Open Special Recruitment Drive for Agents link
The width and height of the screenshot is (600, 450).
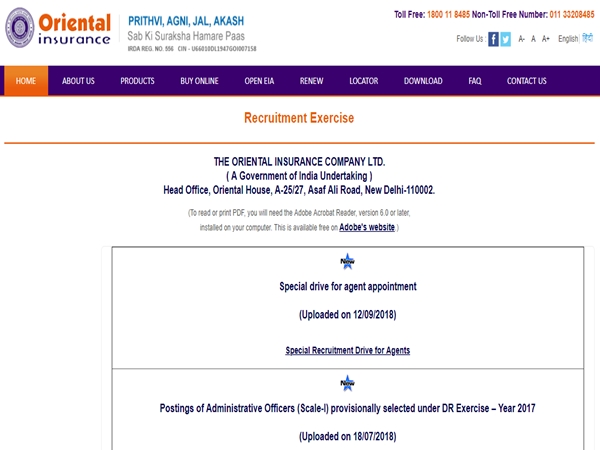point(347,351)
